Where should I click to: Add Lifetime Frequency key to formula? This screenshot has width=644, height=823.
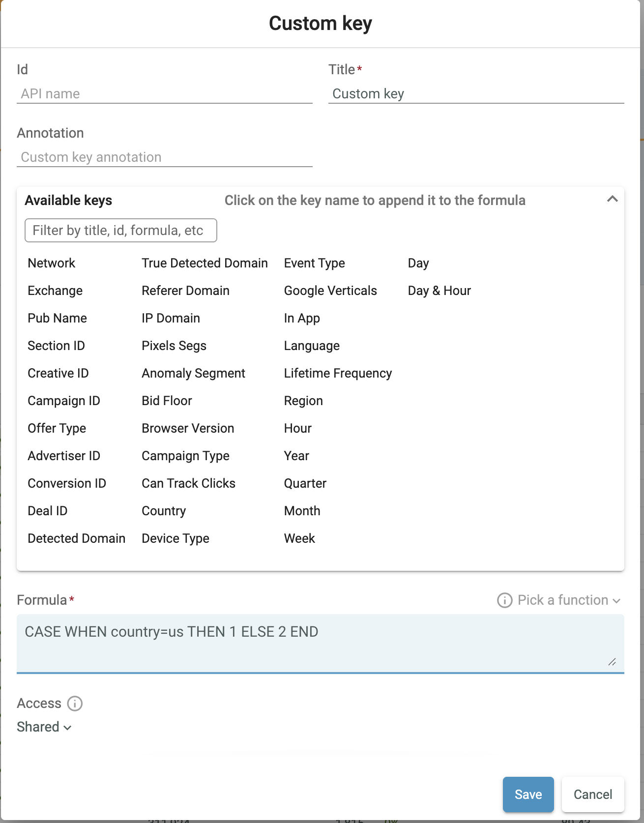338,374
